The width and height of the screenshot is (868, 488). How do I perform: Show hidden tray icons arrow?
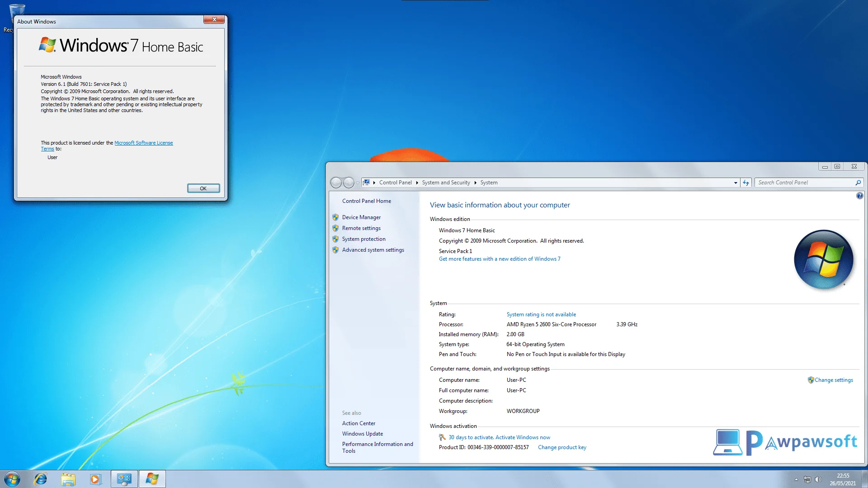796,479
